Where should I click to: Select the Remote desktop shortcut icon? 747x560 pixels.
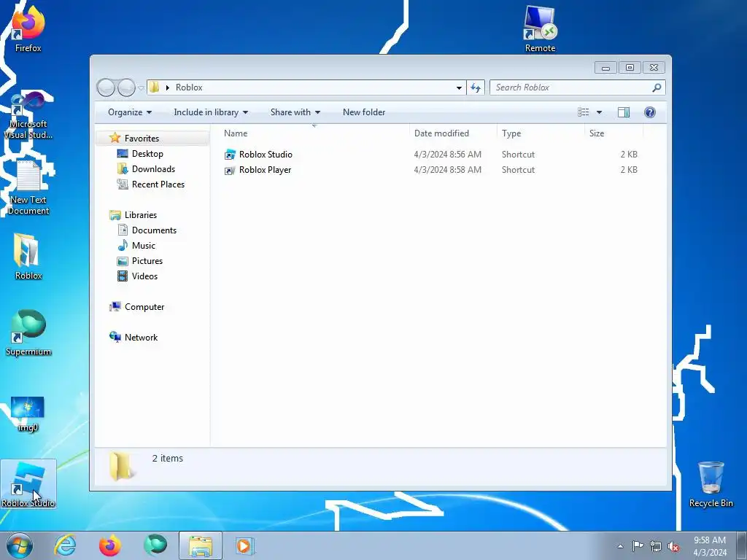(540, 29)
